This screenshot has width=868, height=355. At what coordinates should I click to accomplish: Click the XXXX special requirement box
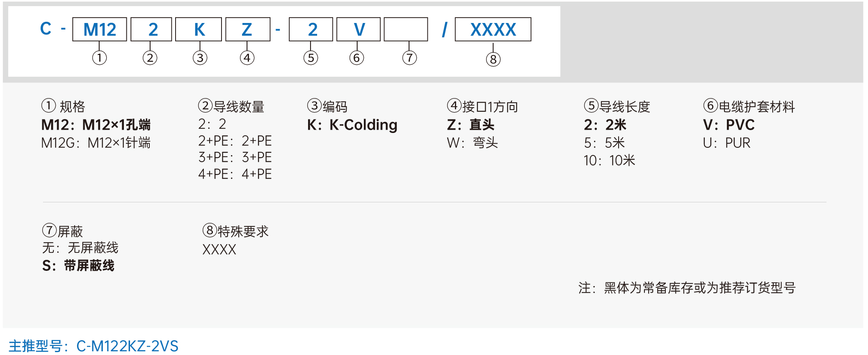click(493, 29)
